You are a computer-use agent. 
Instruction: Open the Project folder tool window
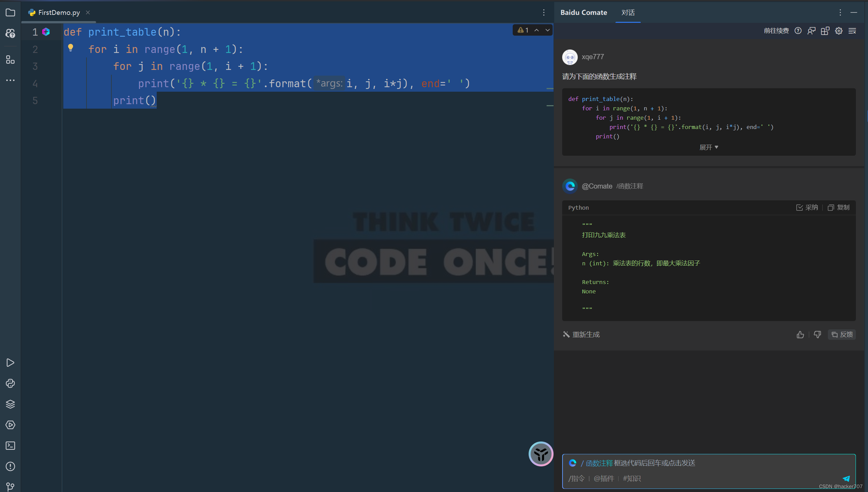coord(10,13)
